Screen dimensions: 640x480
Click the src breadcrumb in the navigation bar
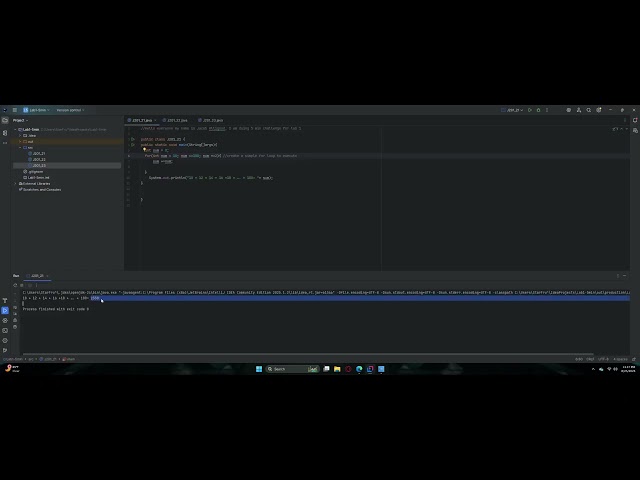click(31, 359)
